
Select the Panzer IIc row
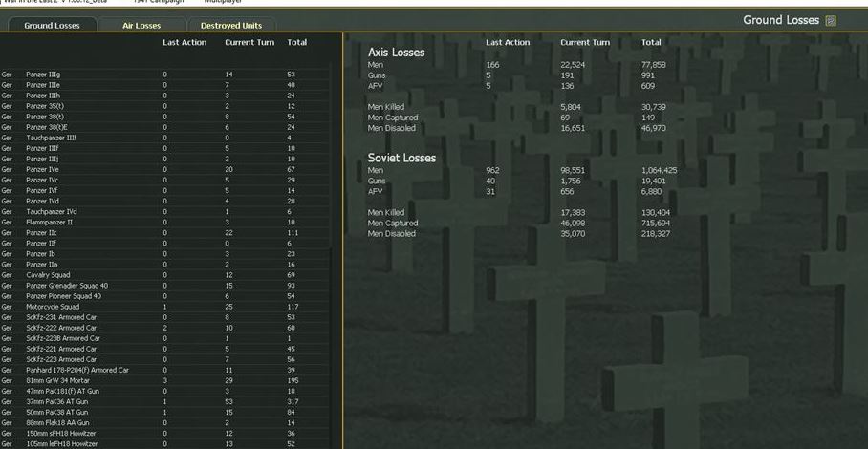click(165, 233)
